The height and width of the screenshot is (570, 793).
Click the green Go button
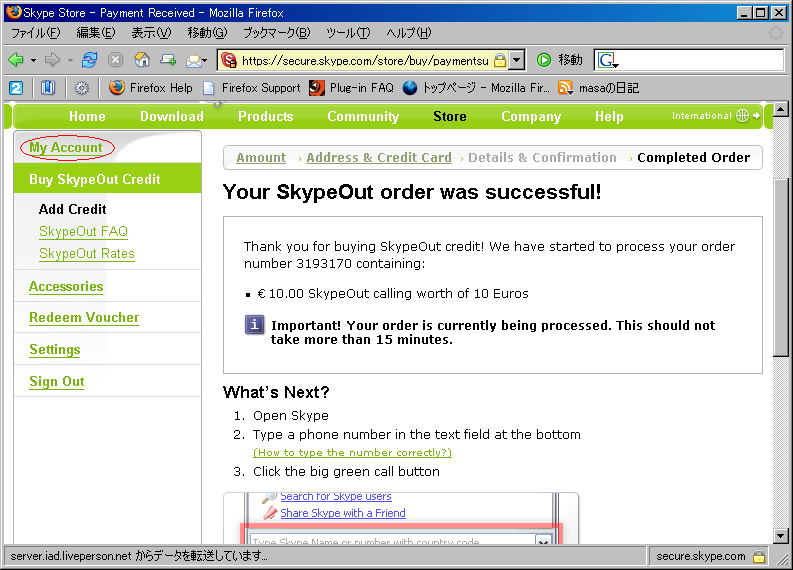tap(544, 60)
